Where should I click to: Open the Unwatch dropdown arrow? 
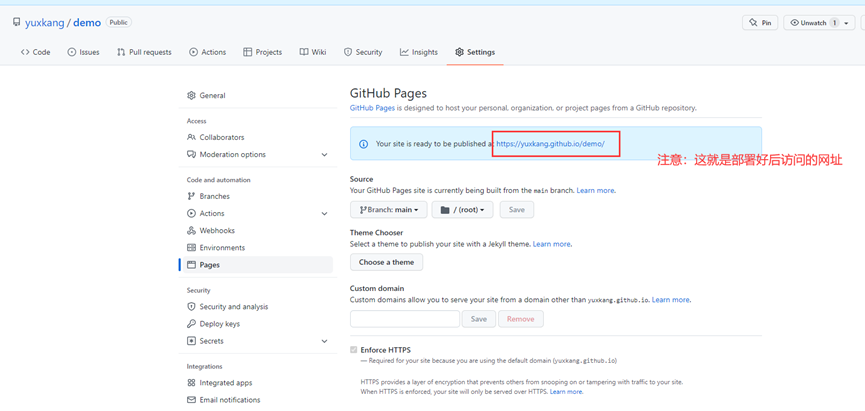click(x=846, y=23)
